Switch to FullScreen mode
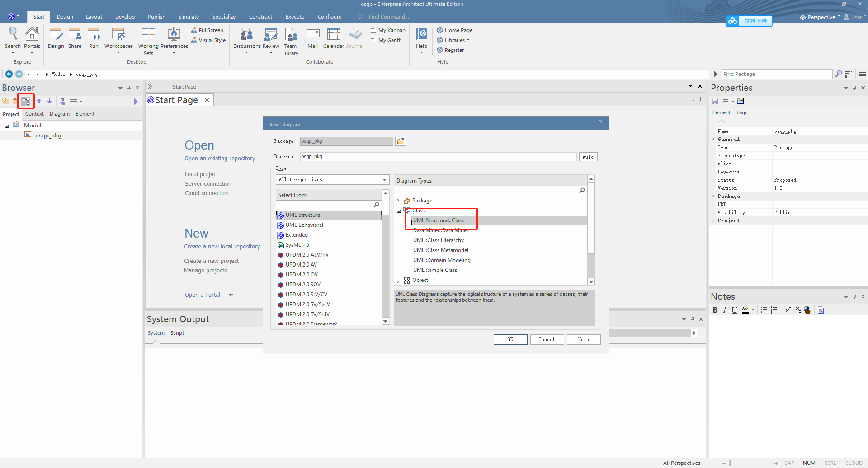Image resolution: width=868 pixels, height=468 pixels. pos(207,30)
